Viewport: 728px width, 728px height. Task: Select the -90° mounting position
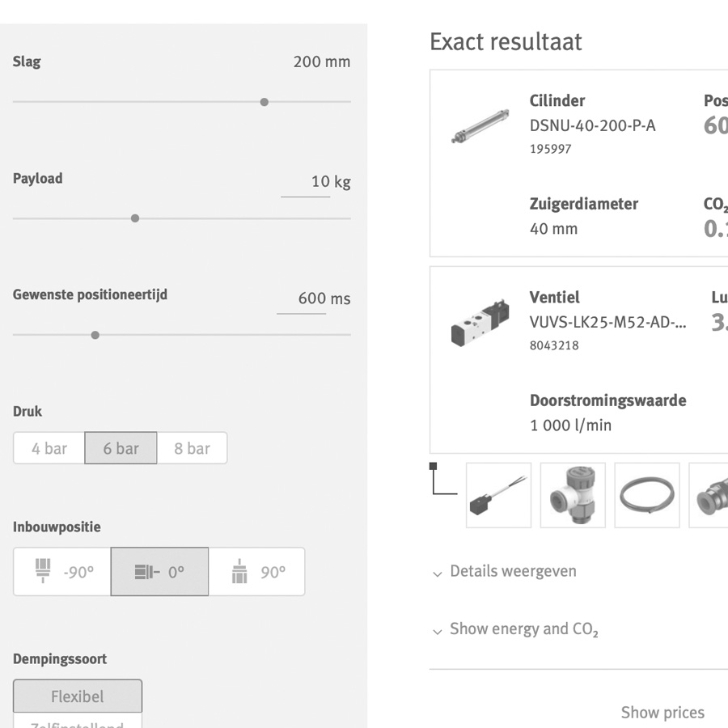click(62, 572)
